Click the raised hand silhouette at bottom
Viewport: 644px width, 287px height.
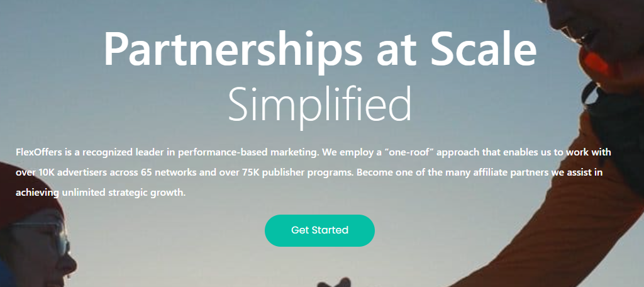click(x=333, y=283)
